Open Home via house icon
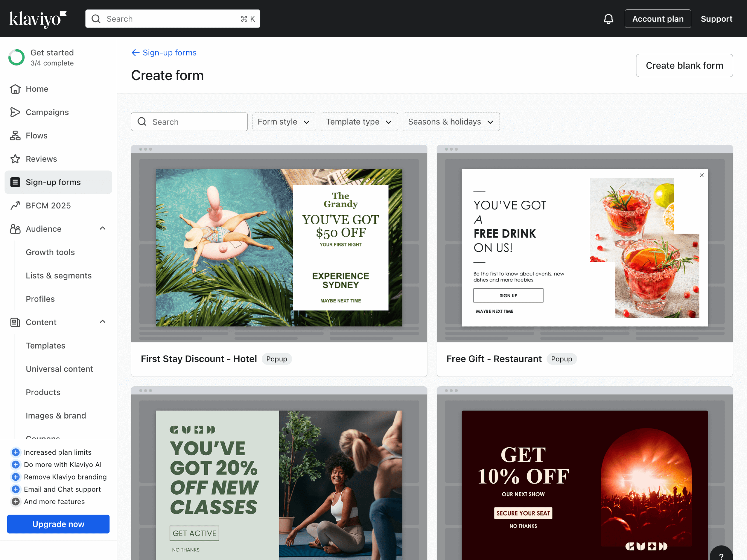The image size is (747, 560). (15, 89)
